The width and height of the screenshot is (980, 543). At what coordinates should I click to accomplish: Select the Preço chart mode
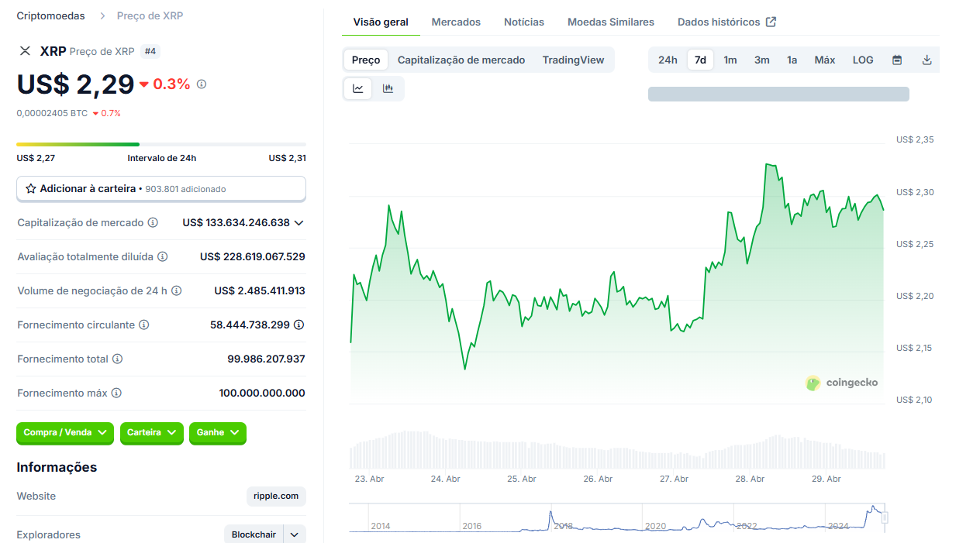pos(366,60)
